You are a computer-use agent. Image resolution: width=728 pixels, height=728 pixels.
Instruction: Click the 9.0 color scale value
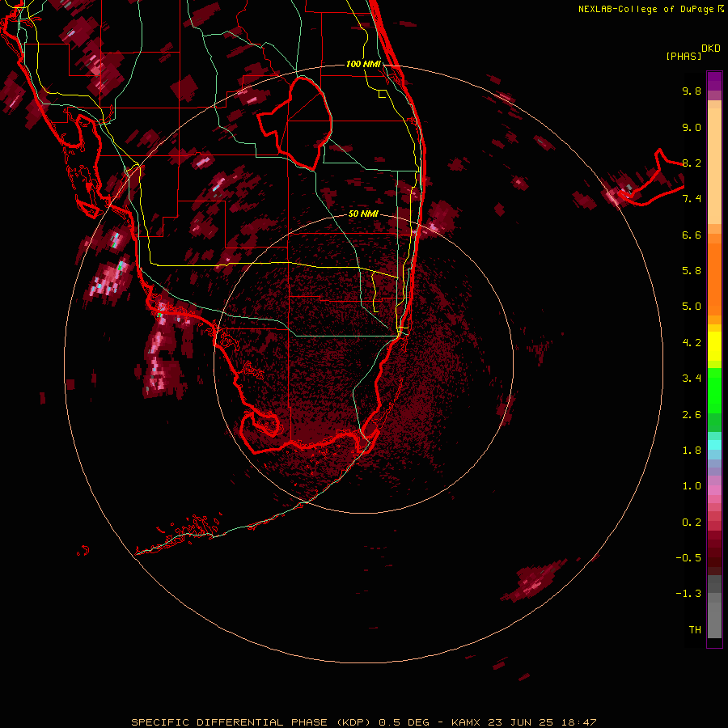point(692,127)
